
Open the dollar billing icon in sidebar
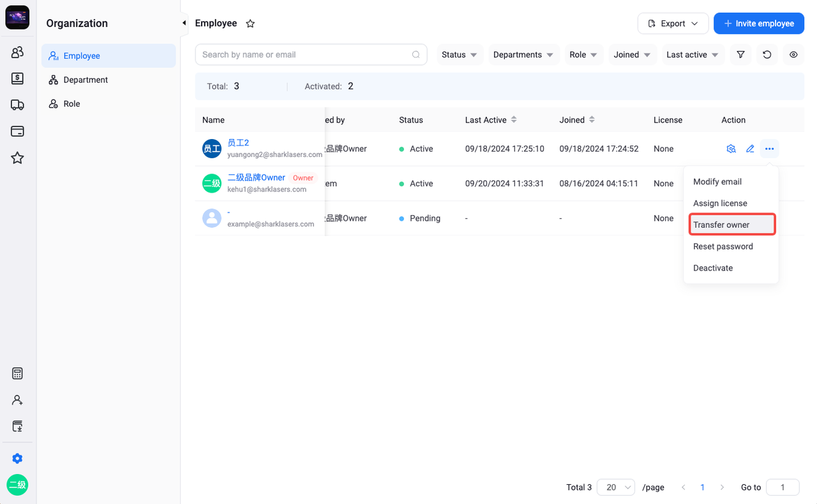pos(17,78)
